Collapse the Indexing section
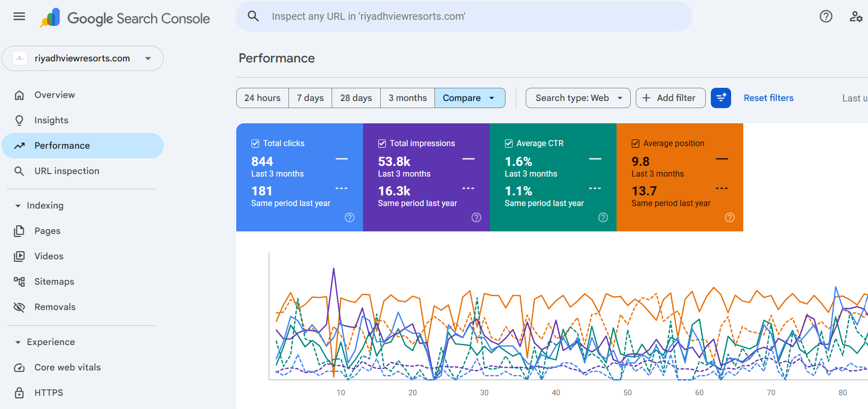Image resolution: width=868 pixels, height=409 pixels. pyautogui.click(x=18, y=206)
